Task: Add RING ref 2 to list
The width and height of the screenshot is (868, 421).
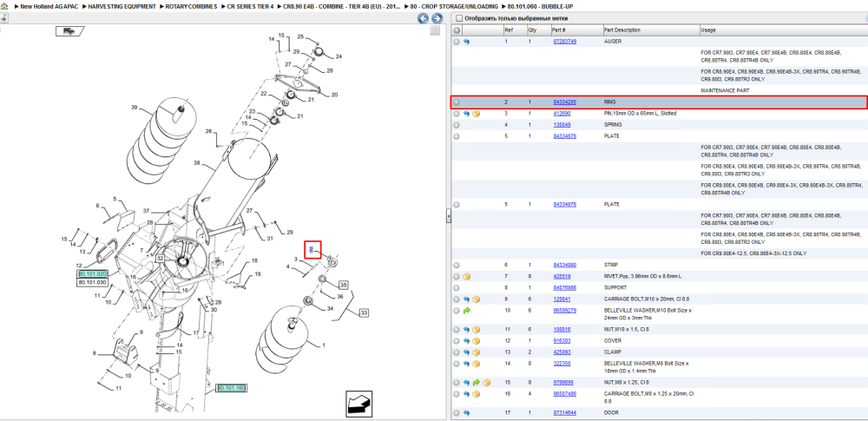Action: coord(457,102)
